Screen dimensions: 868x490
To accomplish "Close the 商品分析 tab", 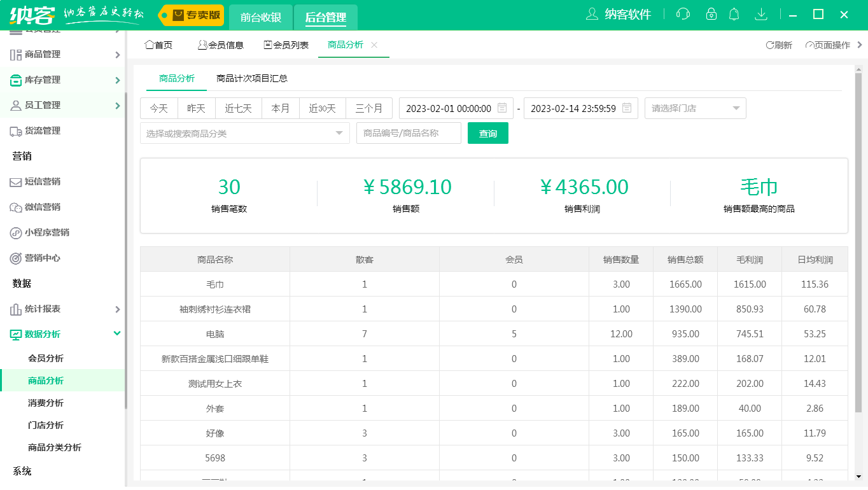I will click(x=374, y=45).
